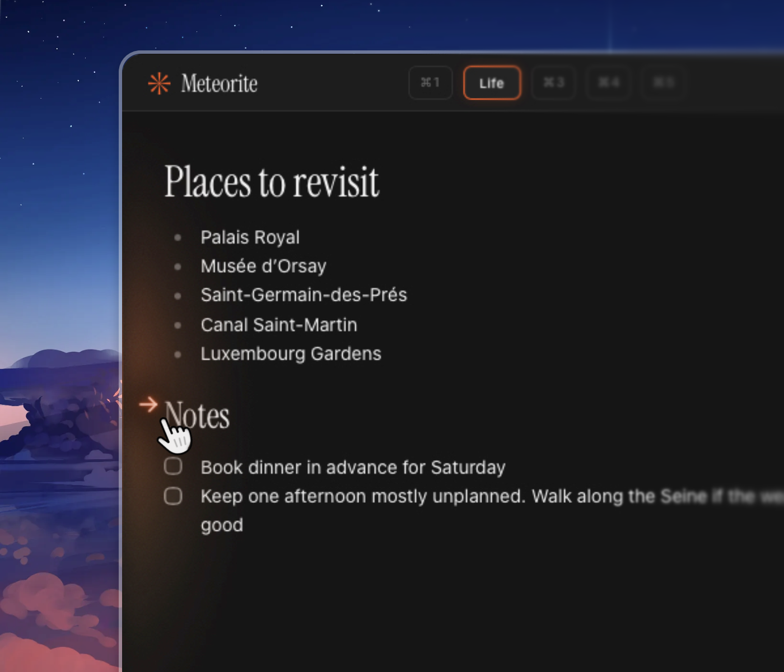Click the Book dinner in advance for Saturday text
The height and width of the screenshot is (672, 784).
coord(353,467)
